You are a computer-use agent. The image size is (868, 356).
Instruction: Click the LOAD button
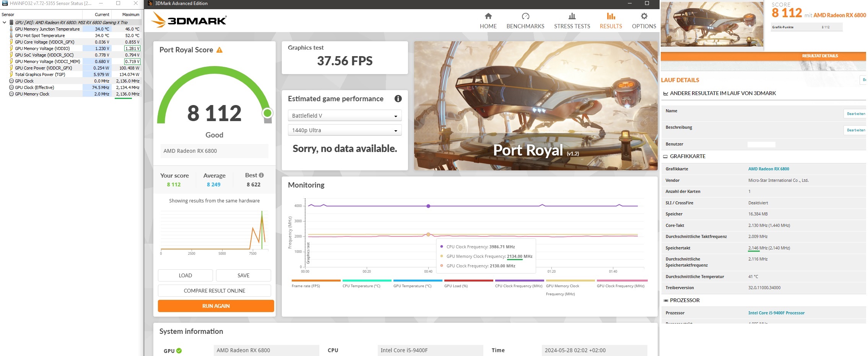pyautogui.click(x=185, y=275)
